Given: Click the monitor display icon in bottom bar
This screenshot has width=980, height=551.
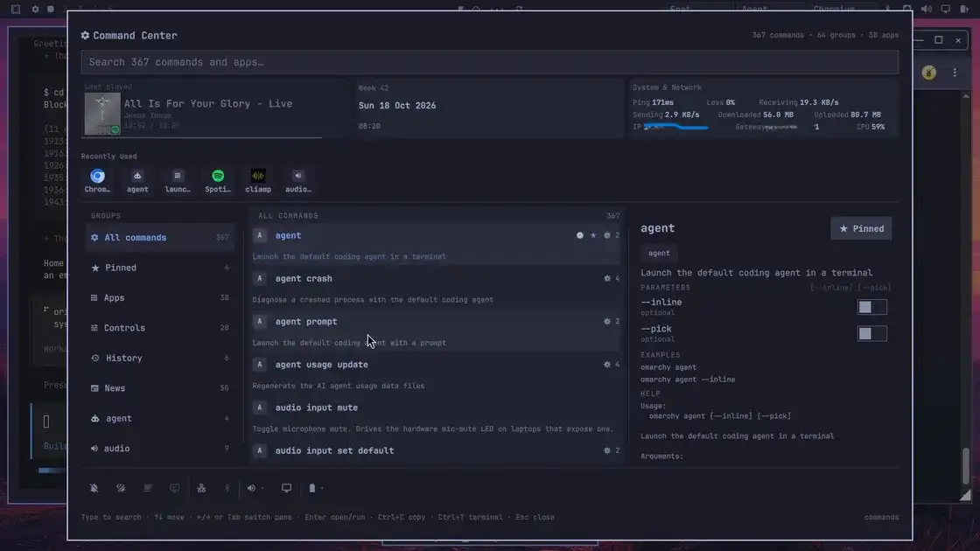Looking at the screenshot, I should pos(286,488).
